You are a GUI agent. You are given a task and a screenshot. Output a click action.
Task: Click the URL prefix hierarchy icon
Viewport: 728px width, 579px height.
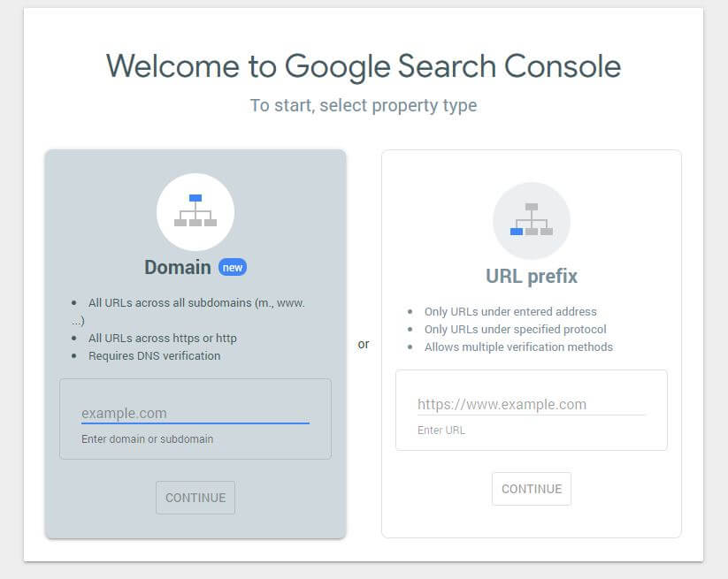pyautogui.click(x=532, y=221)
